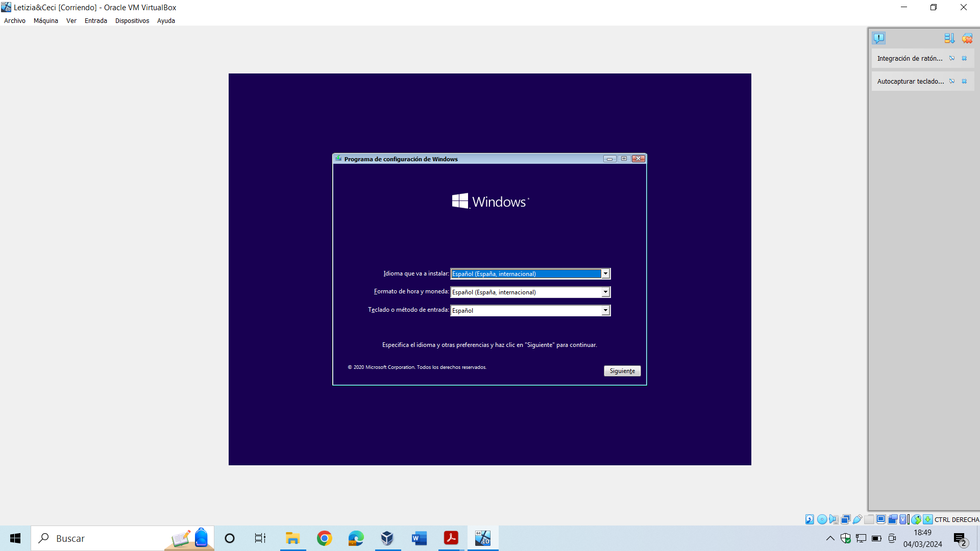The image size is (980, 551).
Task: Click the shared folders status icon
Action: click(x=869, y=519)
